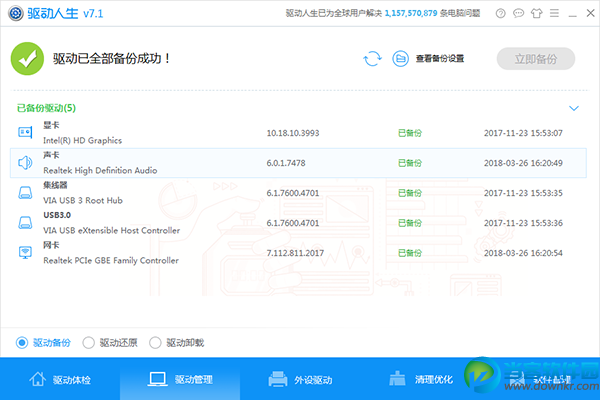Click the 集线器 hub device icon
Screen dimensions: 600x400
point(25,193)
